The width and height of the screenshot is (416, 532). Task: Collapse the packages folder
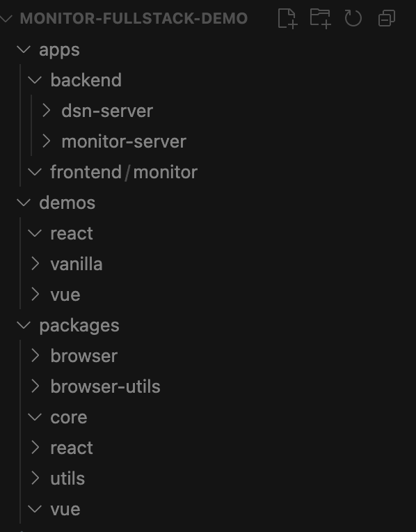(x=79, y=325)
